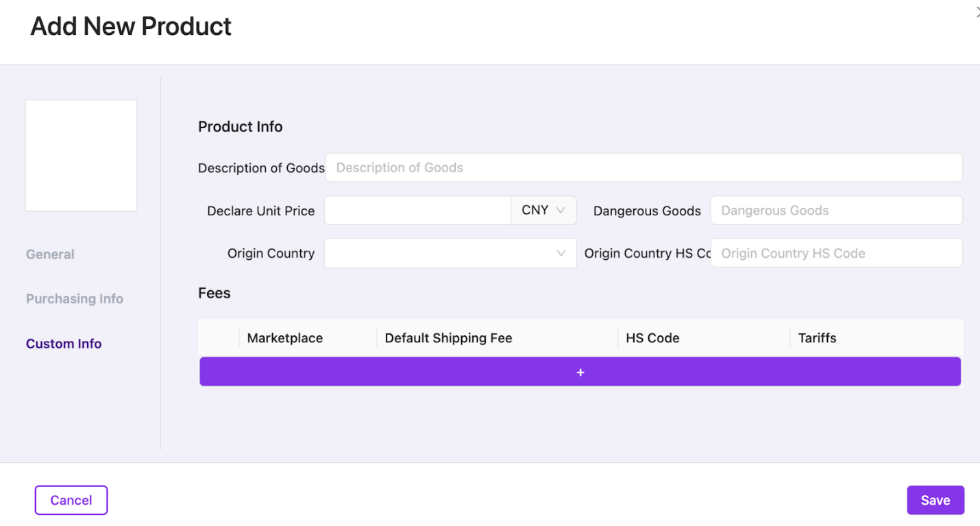Click the product image placeholder thumbnail

pos(81,156)
